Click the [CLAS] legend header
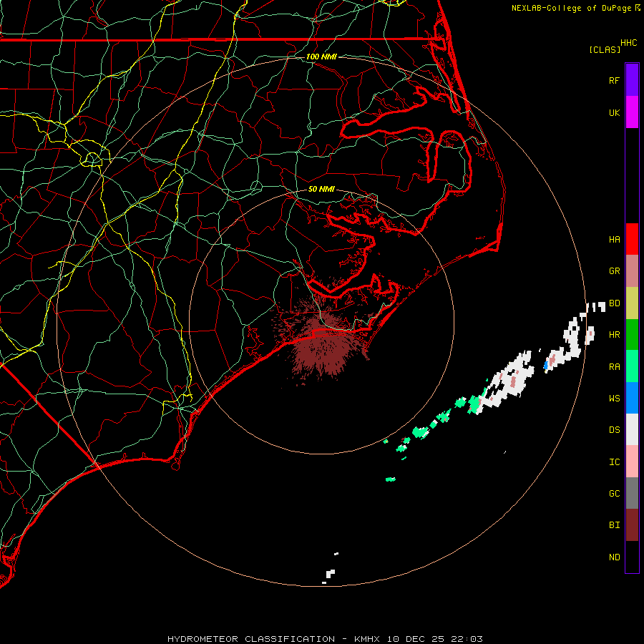The height and width of the screenshot is (644, 644). [605, 49]
